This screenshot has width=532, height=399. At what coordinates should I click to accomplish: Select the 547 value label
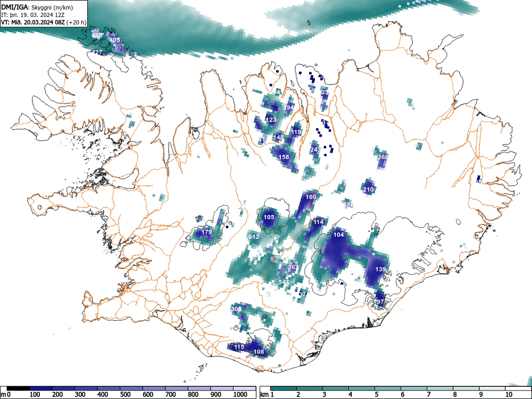pyautogui.click(x=284, y=281)
